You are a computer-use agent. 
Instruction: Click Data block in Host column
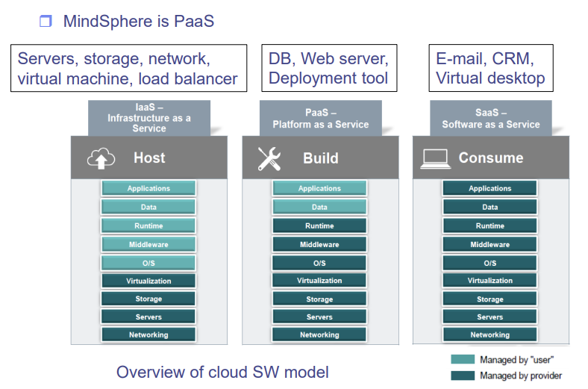pyautogui.click(x=148, y=207)
